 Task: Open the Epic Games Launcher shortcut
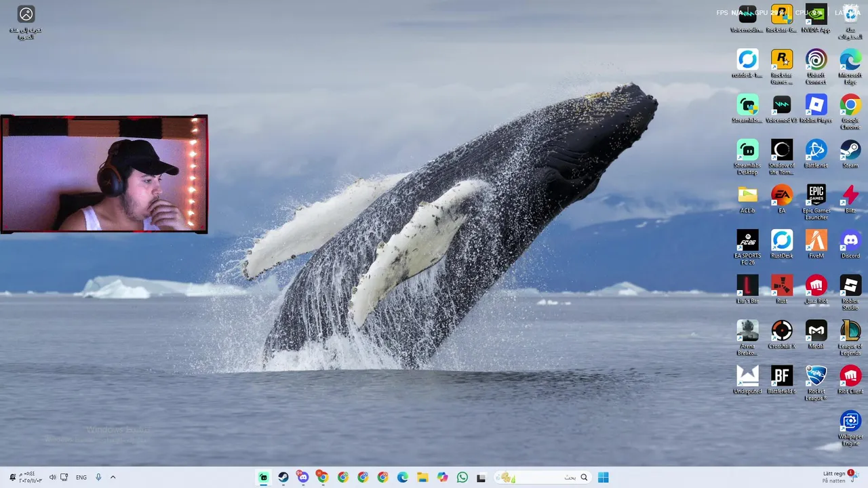pyautogui.click(x=816, y=203)
